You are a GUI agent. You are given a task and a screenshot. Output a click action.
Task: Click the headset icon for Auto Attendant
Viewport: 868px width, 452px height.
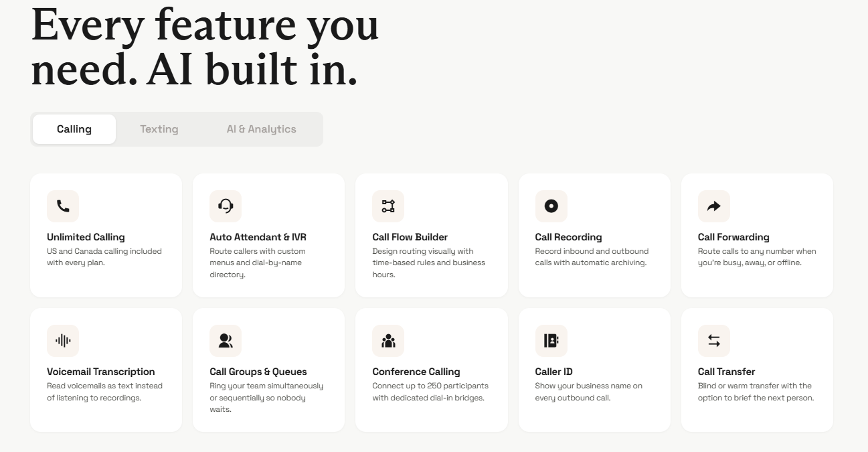pyautogui.click(x=226, y=206)
